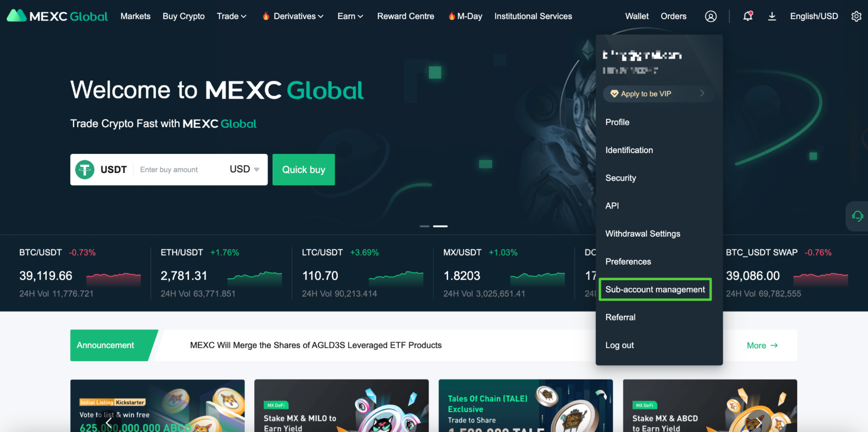Viewport: 868px width, 432px height.
Task: Expand the Derivatives dropdown menu
Action: pyautogui.click(x=293, y=16)
